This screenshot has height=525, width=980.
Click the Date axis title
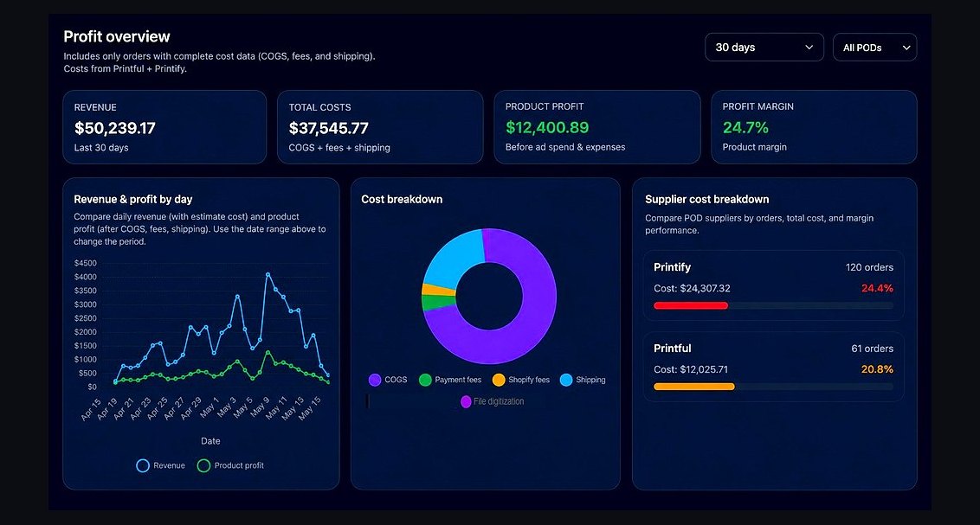pyautogui.click(x=210, y=441)
